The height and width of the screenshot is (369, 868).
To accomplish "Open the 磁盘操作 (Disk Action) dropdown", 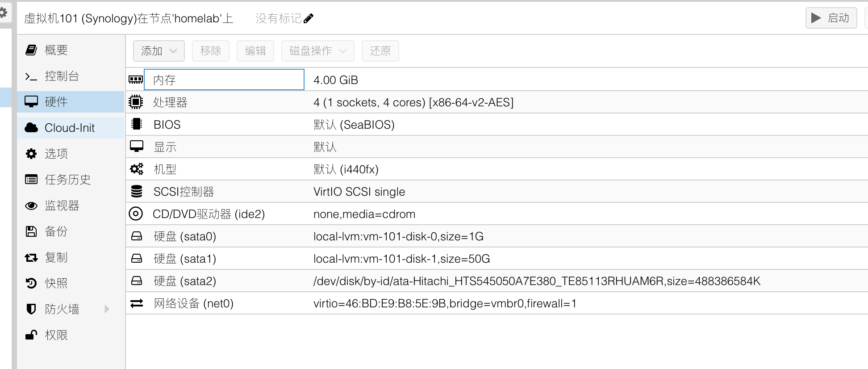I will [318, 51].
